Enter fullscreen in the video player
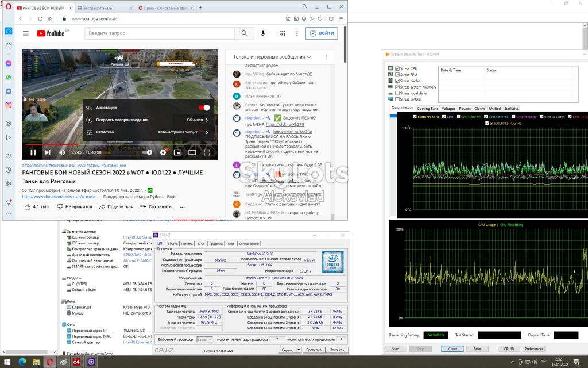Screen dimensions: 588x368 pyautogui.click(x=207, y=152)
